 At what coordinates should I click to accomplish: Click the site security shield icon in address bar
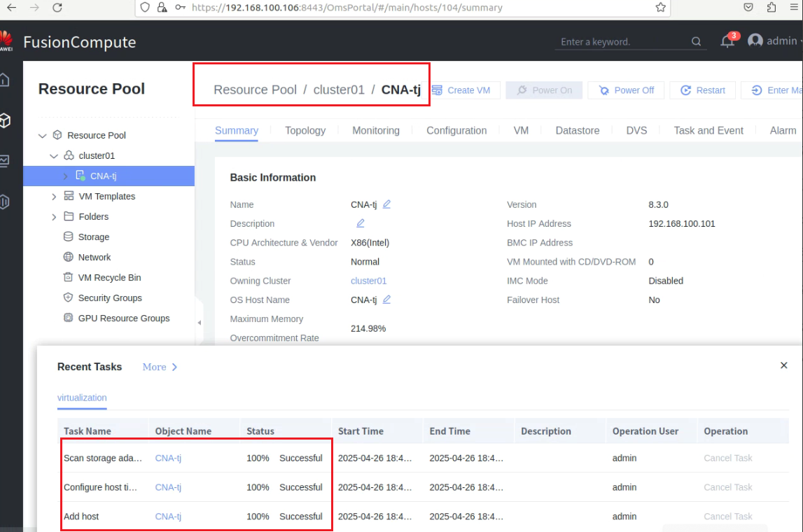(x=145, y=7)
